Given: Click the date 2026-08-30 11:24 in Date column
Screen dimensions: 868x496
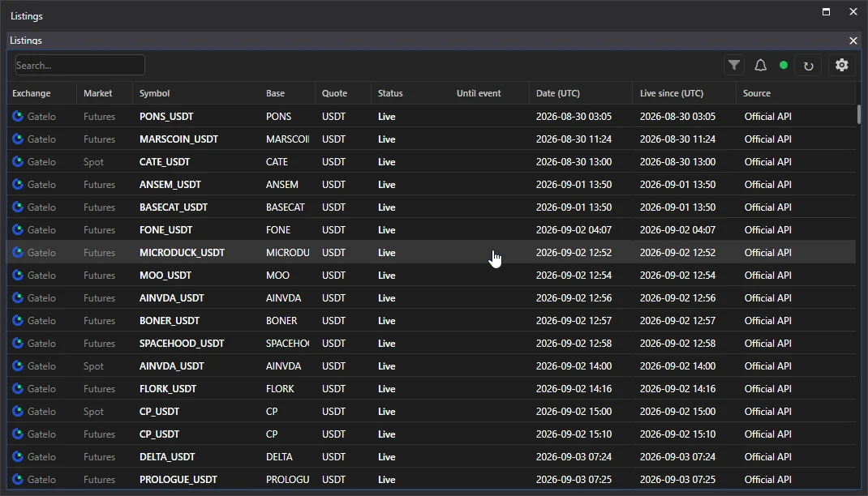Looking at the screenshot, I should 574,139.
